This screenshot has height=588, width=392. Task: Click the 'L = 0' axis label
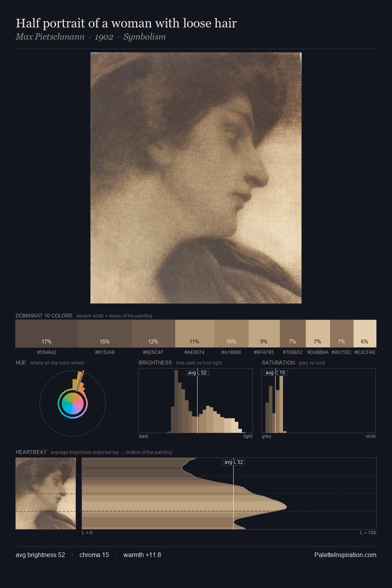pos(87,533)
